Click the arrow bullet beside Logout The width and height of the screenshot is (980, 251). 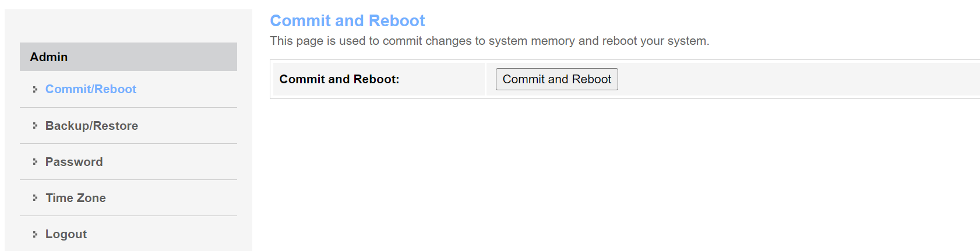coord(35,234)
